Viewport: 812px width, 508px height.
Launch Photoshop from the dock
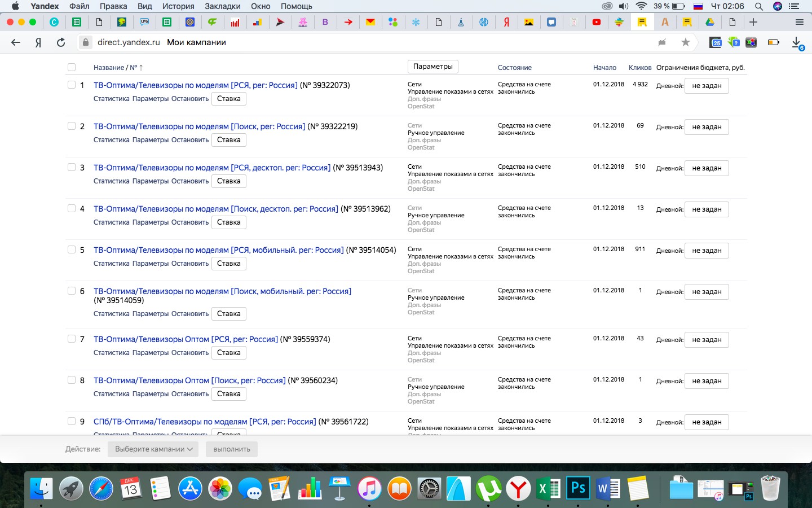tap(578, 488)
